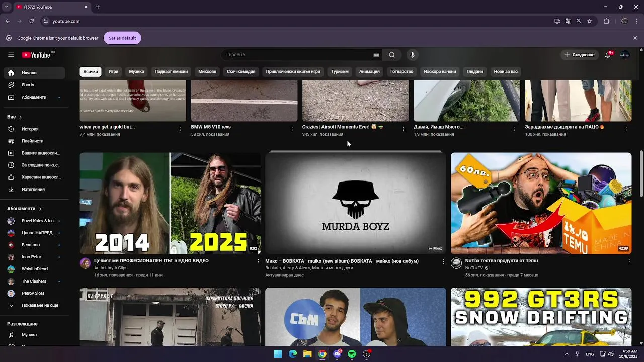This screenshot has width=644, height=362.
Task: Open Pavel Kolev & Ica subscription
Action: pyautogui.click(x=34, y=221)
